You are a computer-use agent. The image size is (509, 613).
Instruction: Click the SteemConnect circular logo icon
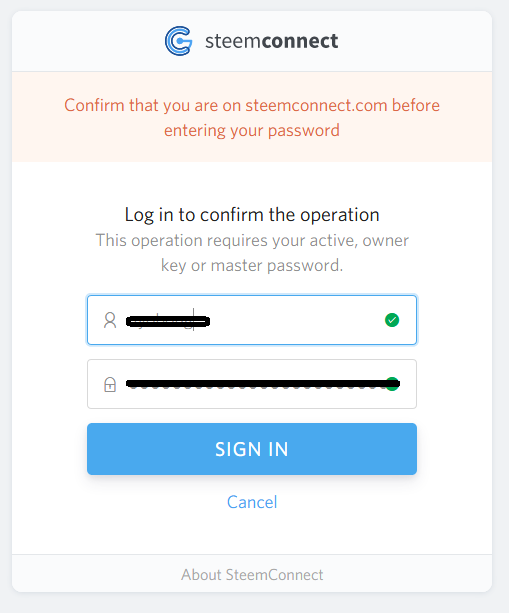(179, 41)
